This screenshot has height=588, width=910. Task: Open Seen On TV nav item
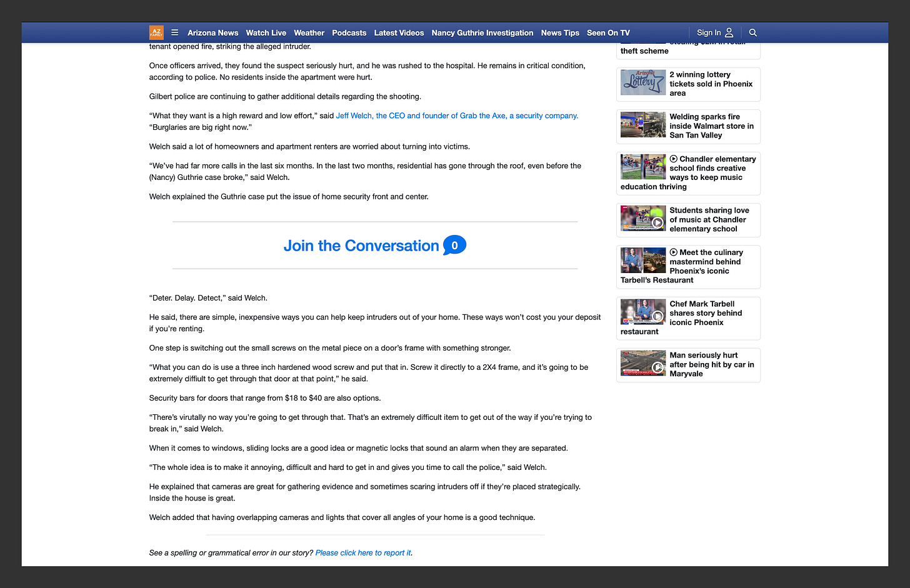click(x=608, y=33)
